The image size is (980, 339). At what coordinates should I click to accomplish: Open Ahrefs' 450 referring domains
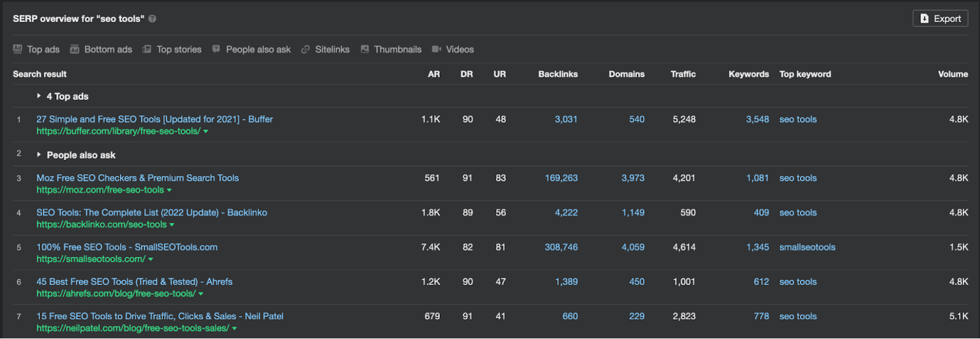(x=636, y=282)
